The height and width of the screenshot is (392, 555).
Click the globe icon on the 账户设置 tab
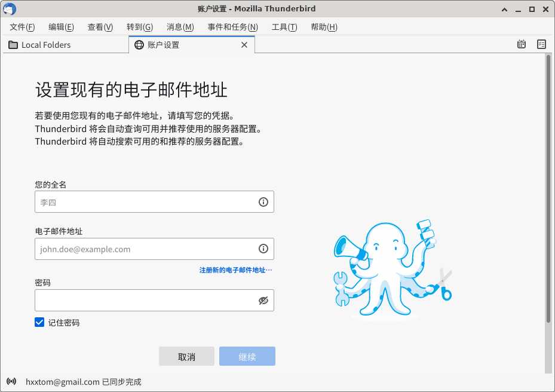(139, 45)
